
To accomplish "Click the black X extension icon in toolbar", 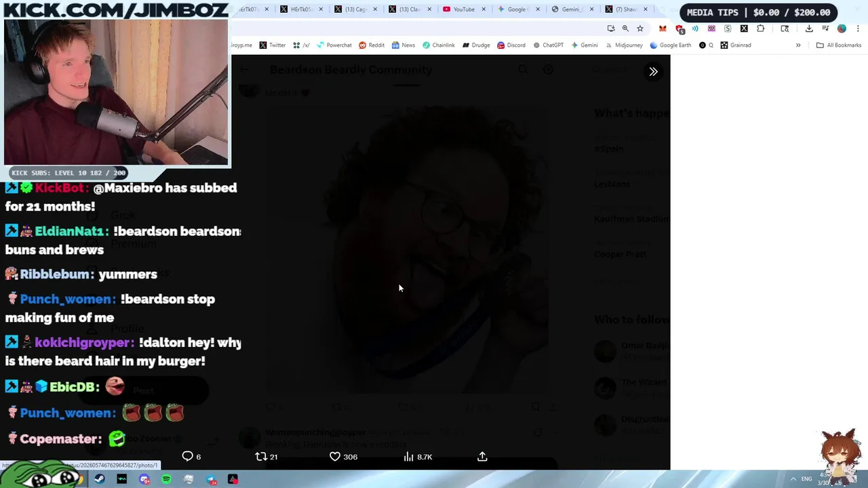I will (744, 28).
